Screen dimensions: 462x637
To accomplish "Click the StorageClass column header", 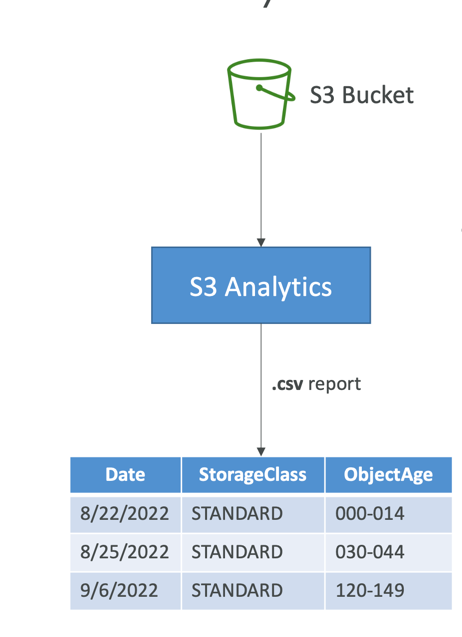I will point(253,474).
